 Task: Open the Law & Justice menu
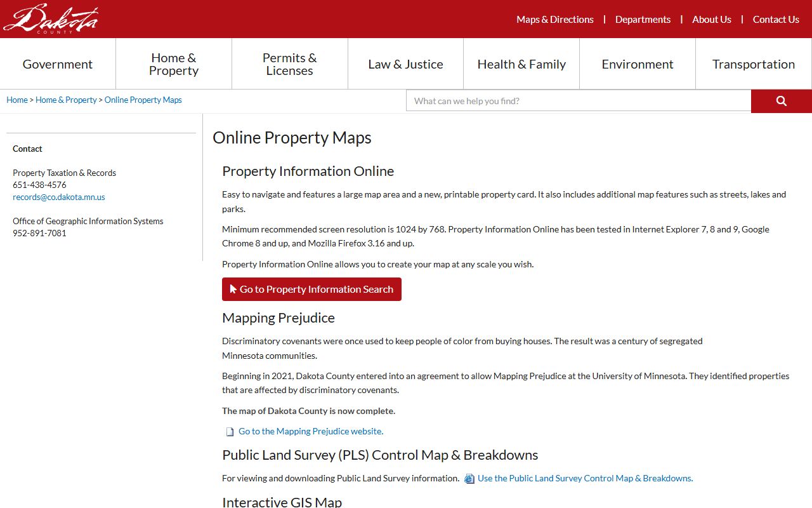pyautogui.click(x=406, y=64)
